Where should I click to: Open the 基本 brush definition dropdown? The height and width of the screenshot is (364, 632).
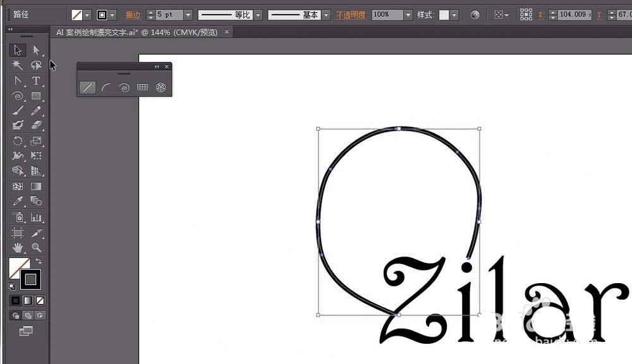[x=326, y=15]
